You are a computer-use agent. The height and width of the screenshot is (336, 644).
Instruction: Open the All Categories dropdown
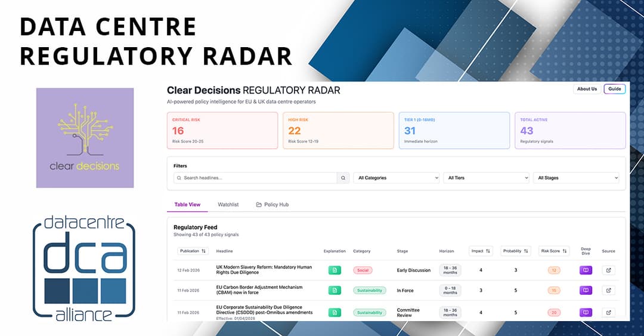[x=397, y=178]
